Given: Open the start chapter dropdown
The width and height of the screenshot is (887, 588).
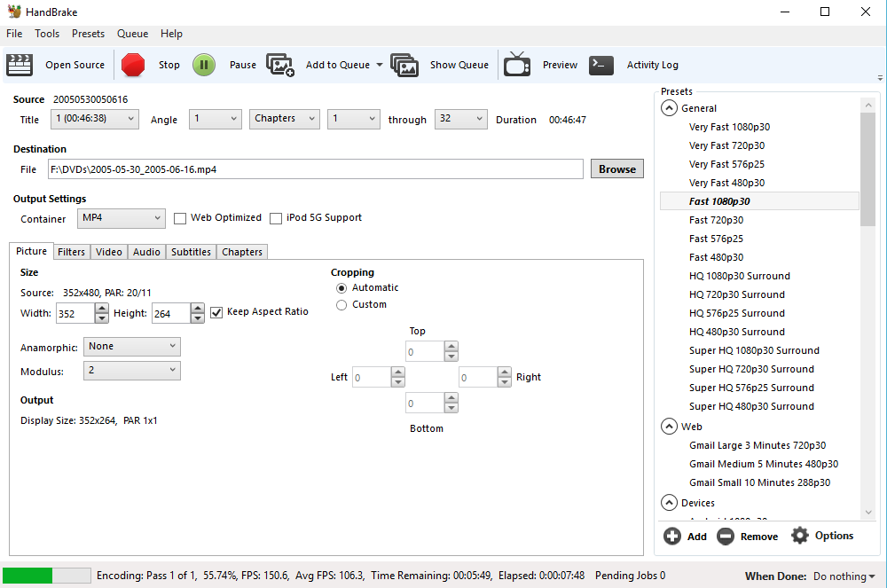Looking at the screenshot, I should pyautogui.click(x=354, y=119).
